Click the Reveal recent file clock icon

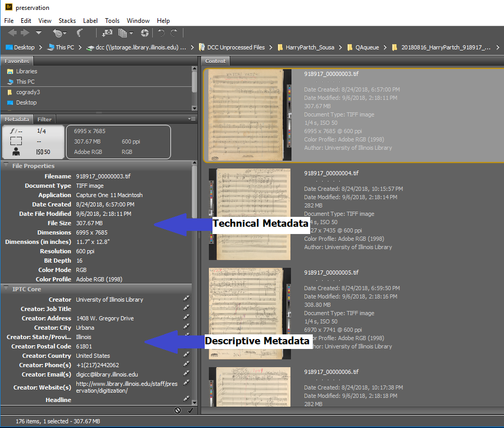pyautogui.click(x=58, y=33)
